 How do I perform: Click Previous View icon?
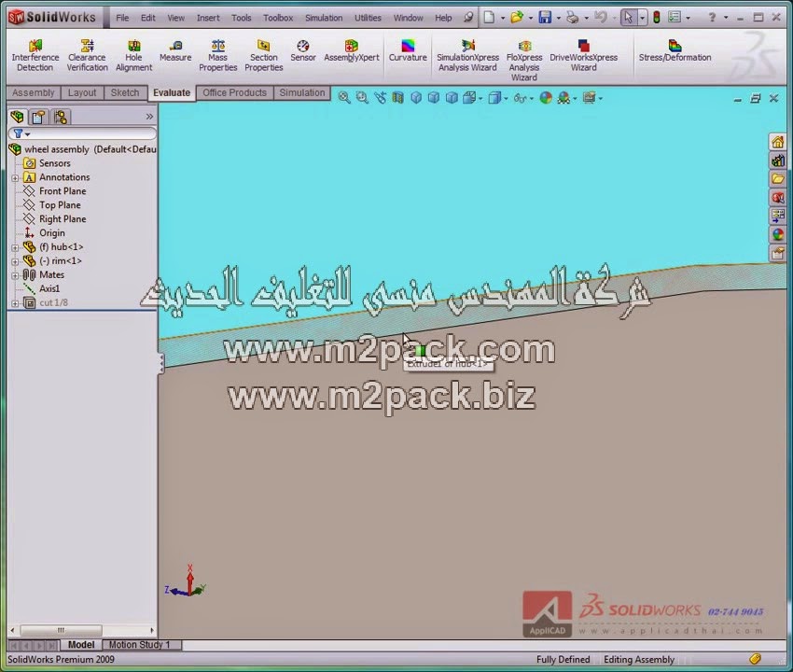(381, 98)
